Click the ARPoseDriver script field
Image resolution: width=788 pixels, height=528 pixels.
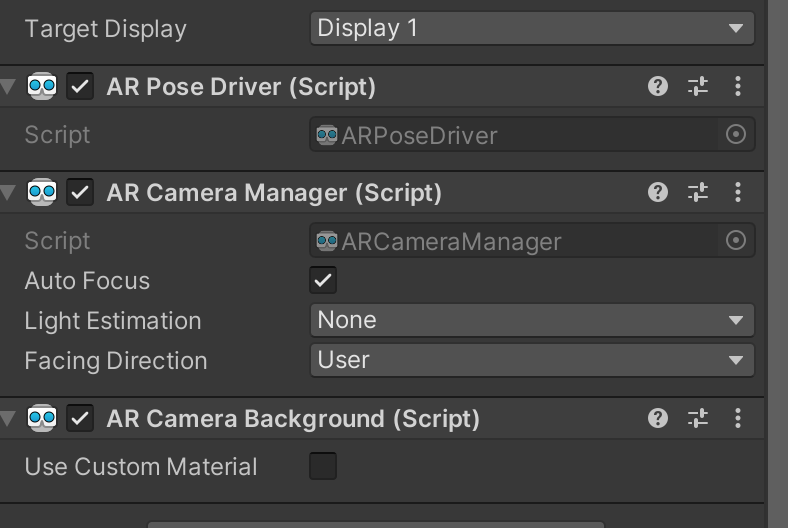(515, 135)
